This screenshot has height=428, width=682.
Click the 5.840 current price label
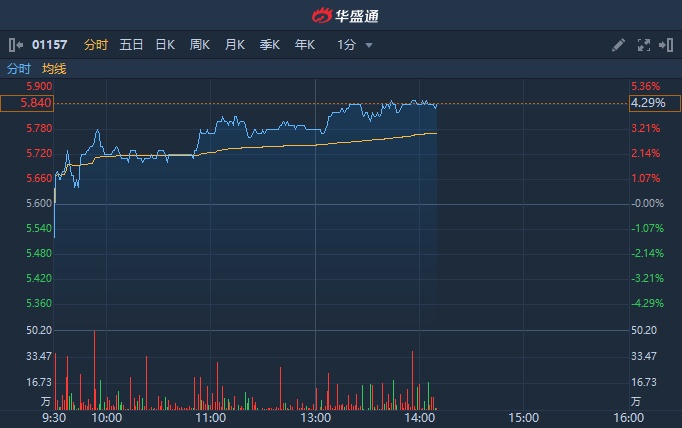(x=27, y=103)
